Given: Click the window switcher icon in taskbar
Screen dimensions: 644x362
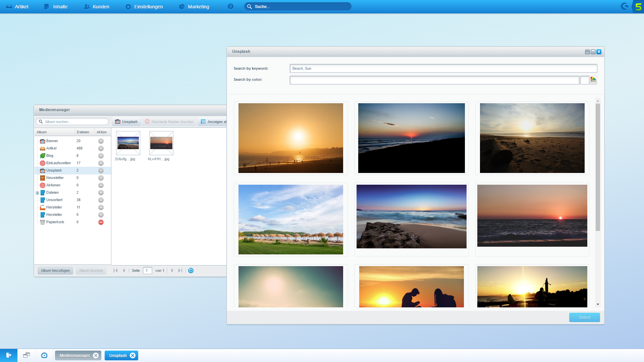Looking at the screenshot, I should coord(26,355).
